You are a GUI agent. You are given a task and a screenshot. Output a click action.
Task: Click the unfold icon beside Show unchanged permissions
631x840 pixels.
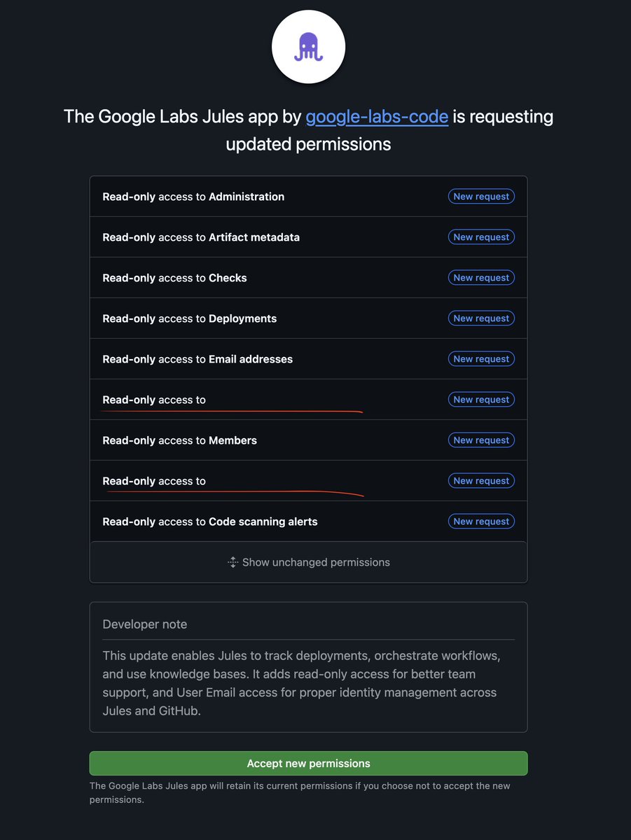233,562
